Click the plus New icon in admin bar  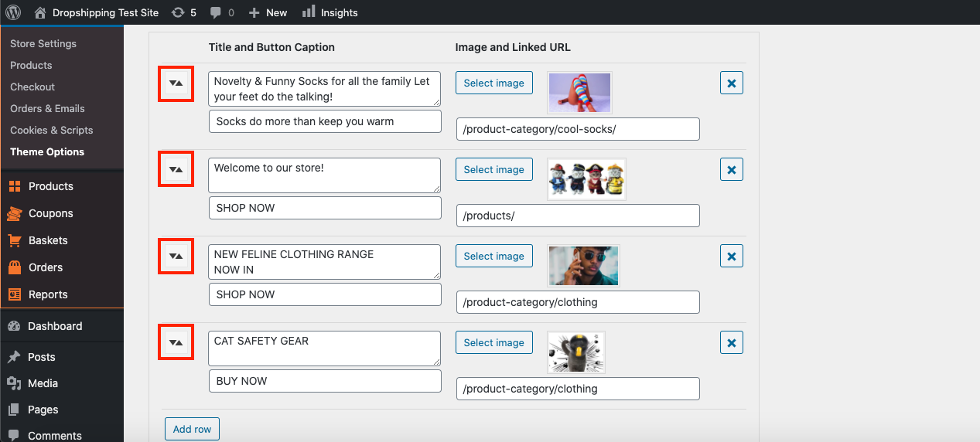(x=254, y=12)
